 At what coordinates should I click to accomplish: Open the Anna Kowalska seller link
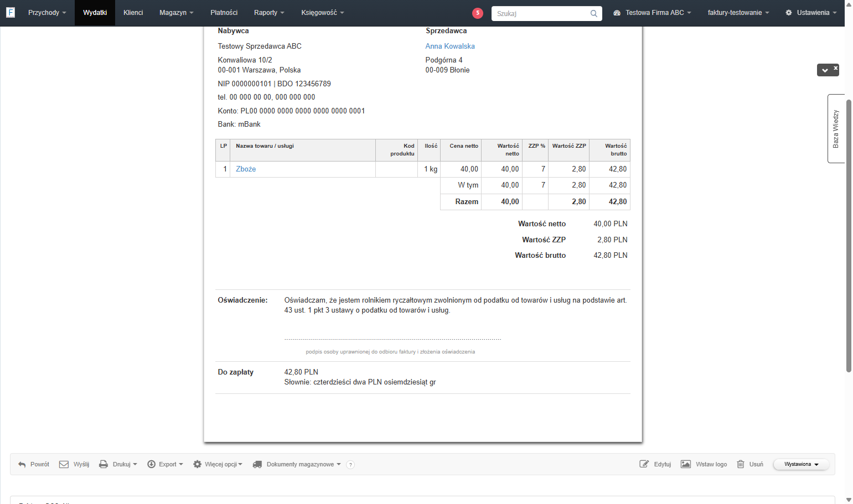coord(450,46)
